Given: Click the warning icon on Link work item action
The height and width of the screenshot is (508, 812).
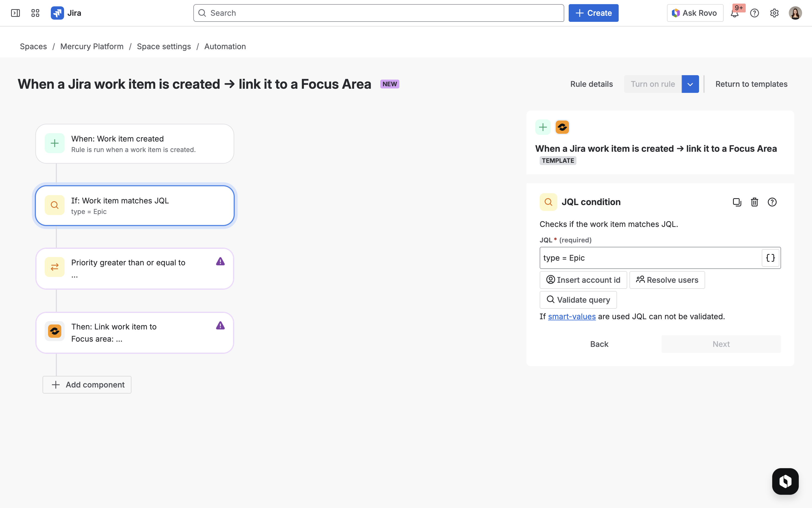Looking at the screenshot, I should pyautogui.click(x=220, y=326).
